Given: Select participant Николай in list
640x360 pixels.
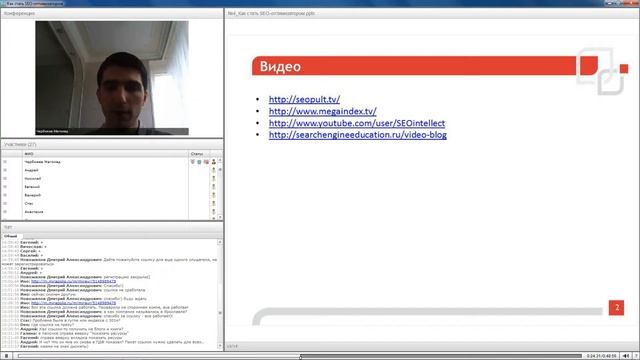Looking at the screenshot, I should 33,178.
